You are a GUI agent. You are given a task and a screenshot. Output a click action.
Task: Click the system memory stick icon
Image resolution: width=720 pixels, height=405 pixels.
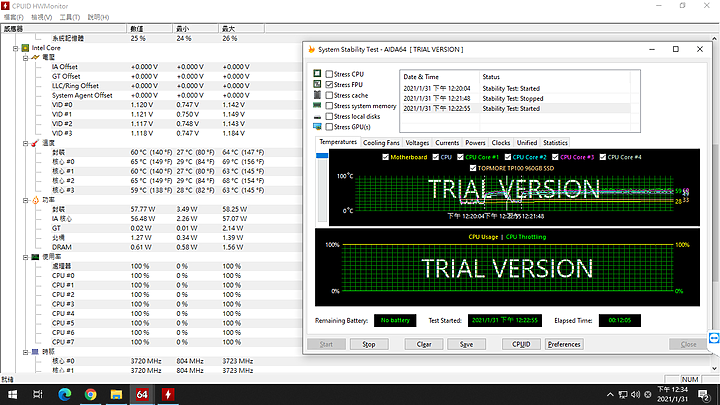click(x=317, y=105)
